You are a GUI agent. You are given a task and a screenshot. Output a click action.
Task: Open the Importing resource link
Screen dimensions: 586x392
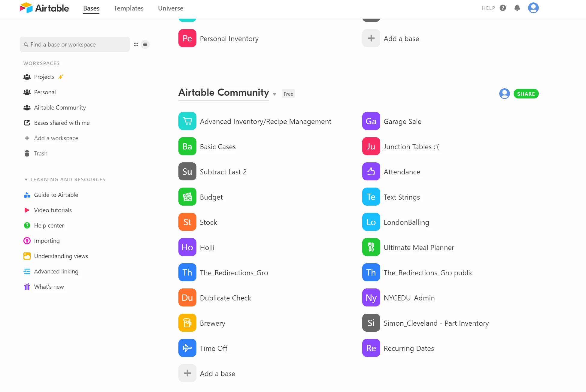click(47, 241)
